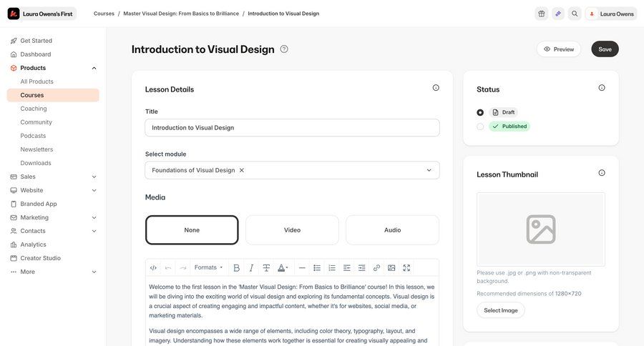Click the source code icon in editor toolbar
The image size is (644, 346).
click(x=153, y=268)
